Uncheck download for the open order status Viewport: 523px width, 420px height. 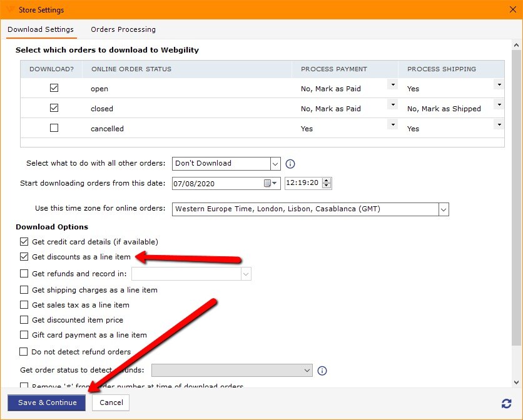54,87
